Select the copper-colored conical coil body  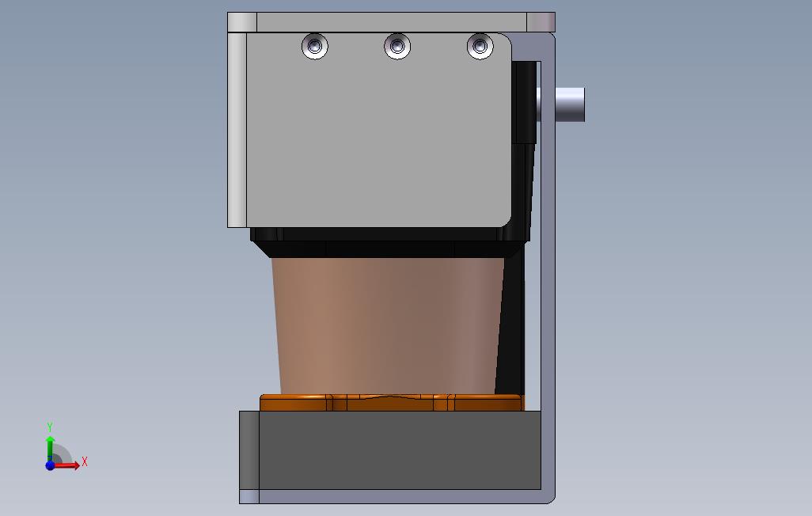coord(389,325)
